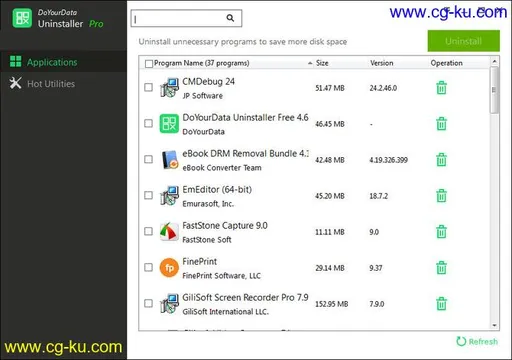Click the FinePrint Software, LLC text
Viewport: 512px width, 360px height.
(221, 276)
